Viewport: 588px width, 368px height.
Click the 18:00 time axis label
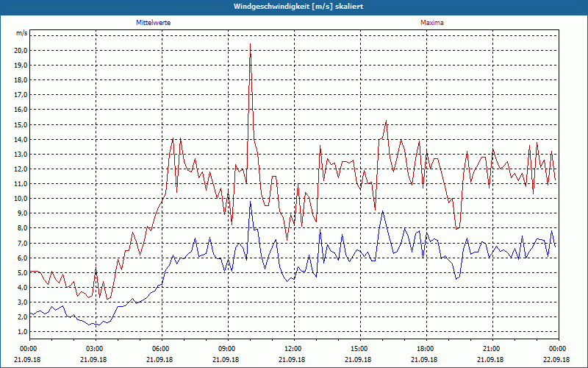(x=426, y=349)
